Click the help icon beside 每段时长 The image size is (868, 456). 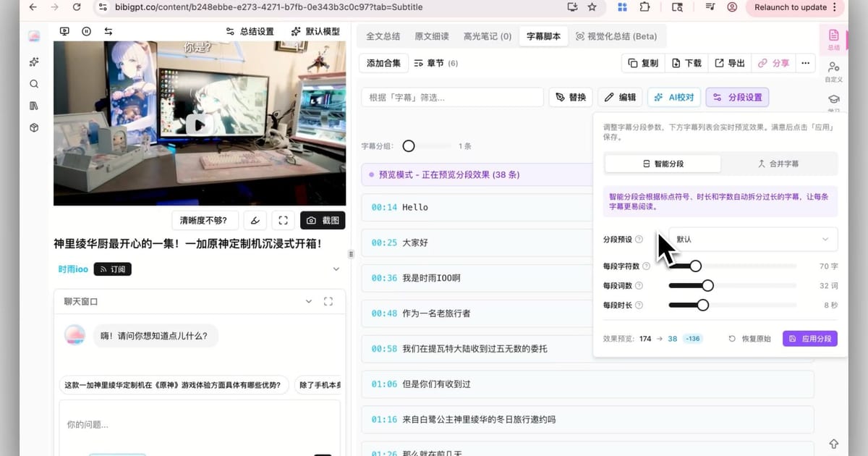point(639,305)
